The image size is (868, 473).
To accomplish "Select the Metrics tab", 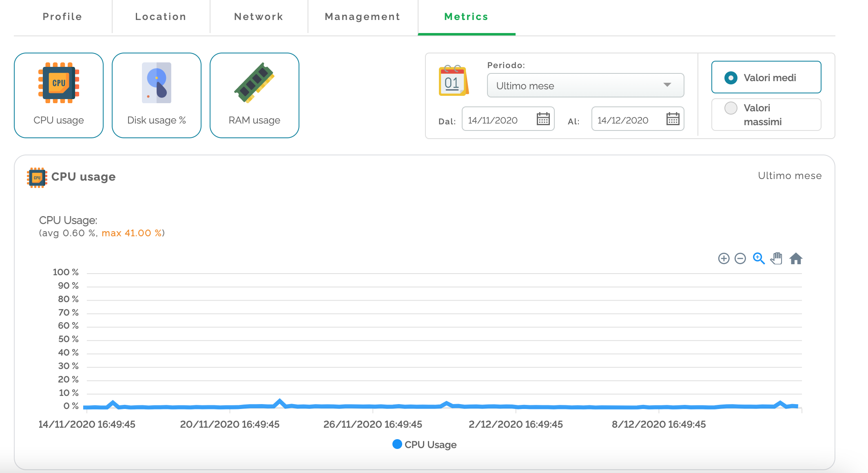I will (x=466, y=17).
